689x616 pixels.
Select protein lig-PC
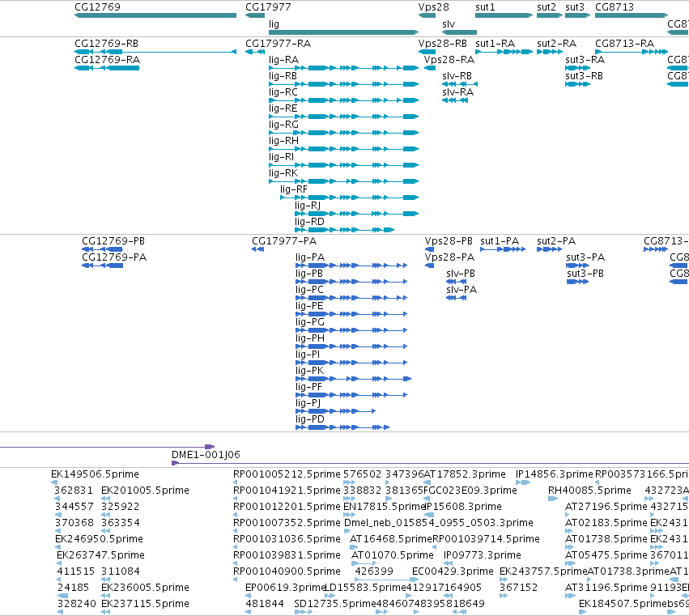[x=351, y=298]
